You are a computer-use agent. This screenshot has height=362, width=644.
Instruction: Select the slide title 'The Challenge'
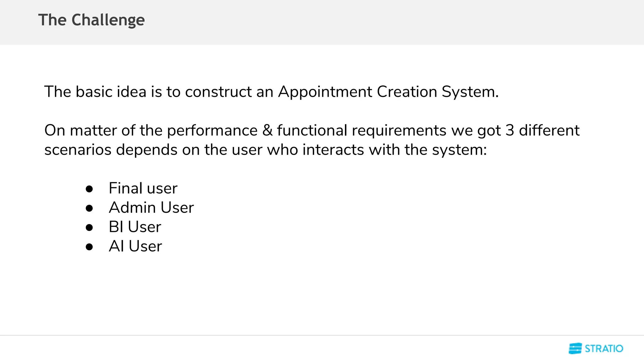92,20
